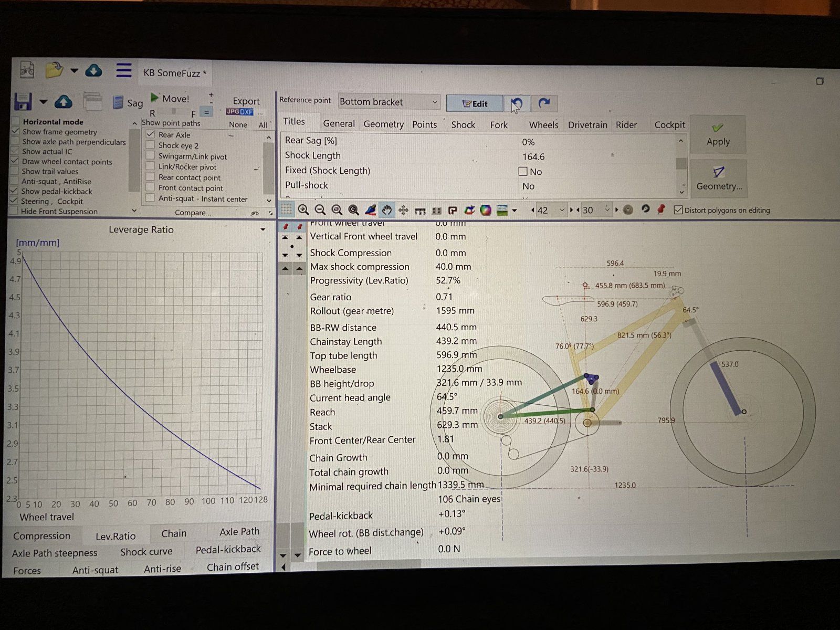Image resolution: width=840 pixels, height=630 pixels.
Task: Save project with floppy disk icon
Action: 23,101
